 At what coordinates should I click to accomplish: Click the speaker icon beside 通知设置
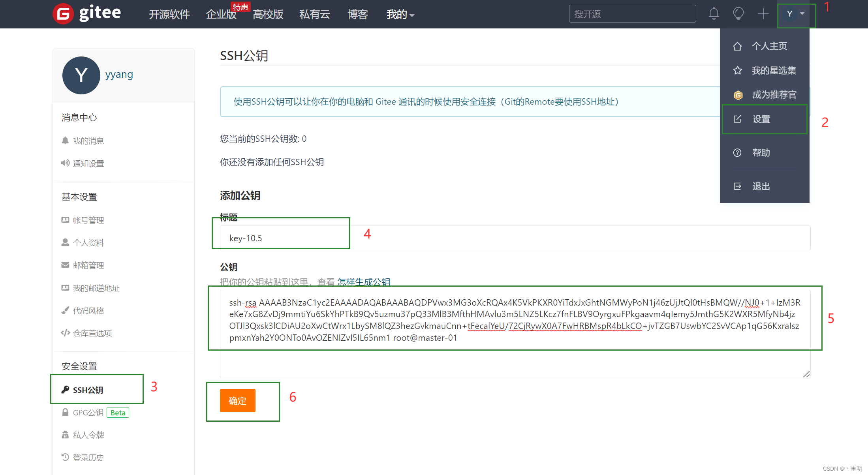(65, 163)
